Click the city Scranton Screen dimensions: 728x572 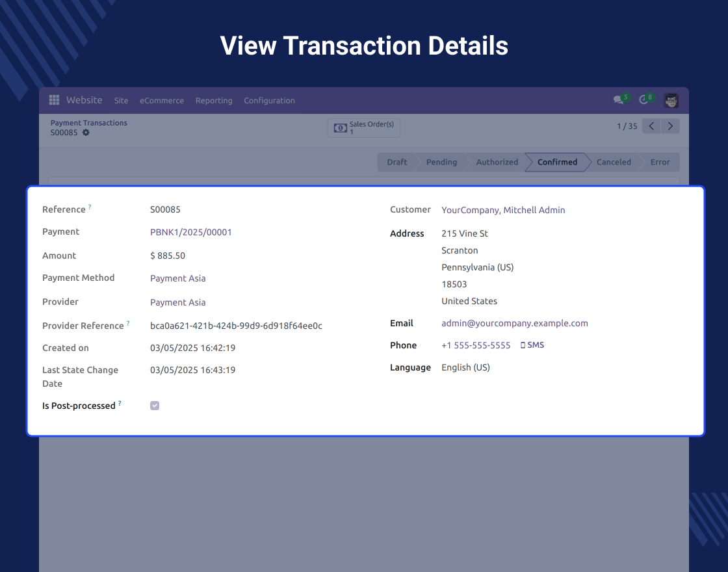coord(460,251)
